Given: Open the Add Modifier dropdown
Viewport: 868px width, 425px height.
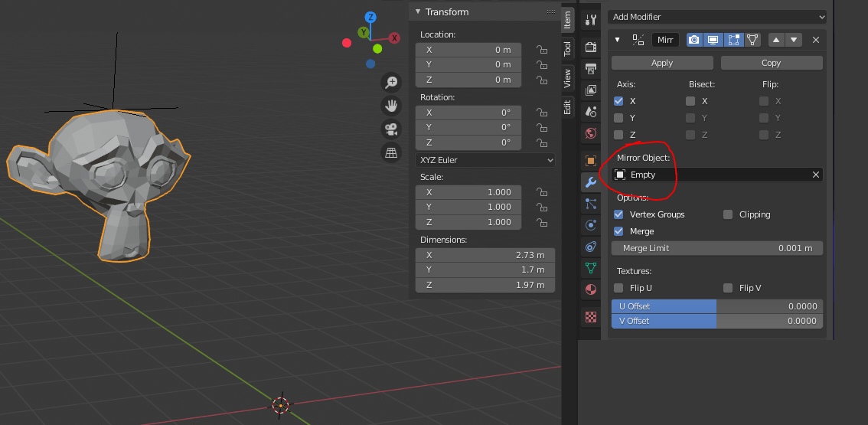Looking at the screenshot, I should coord(717,17).
